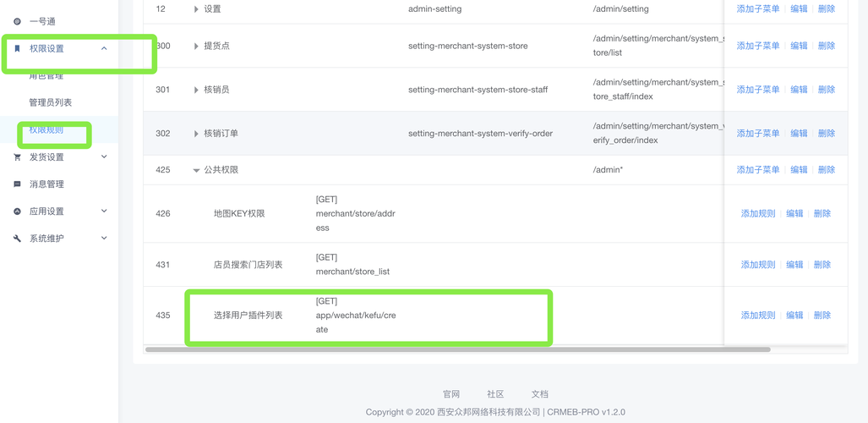Select the setting-merchant-system-verify-order cell

tap(480, 133)
